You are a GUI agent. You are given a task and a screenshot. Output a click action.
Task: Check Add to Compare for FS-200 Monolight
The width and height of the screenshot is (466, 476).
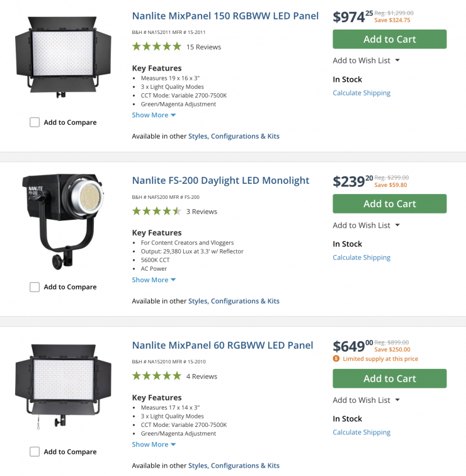point(35,287)
